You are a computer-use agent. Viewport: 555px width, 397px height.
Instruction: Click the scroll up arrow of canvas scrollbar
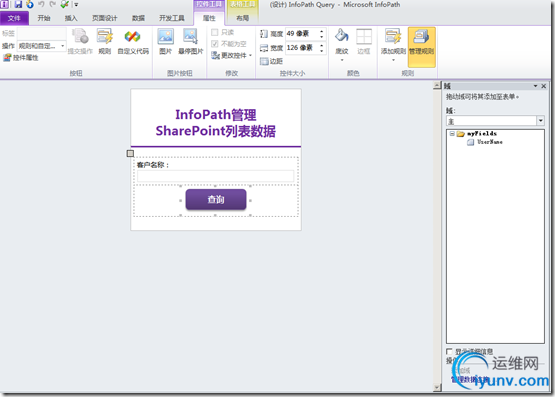437,85
